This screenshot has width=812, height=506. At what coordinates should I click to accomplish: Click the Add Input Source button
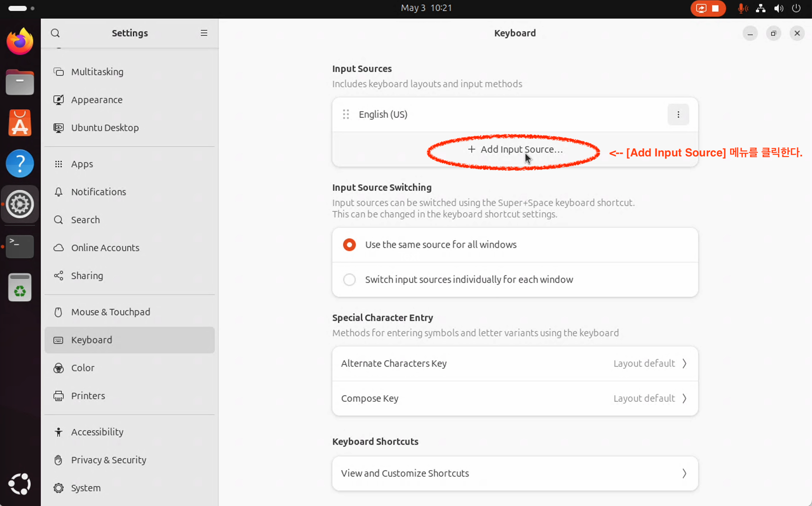515,149
